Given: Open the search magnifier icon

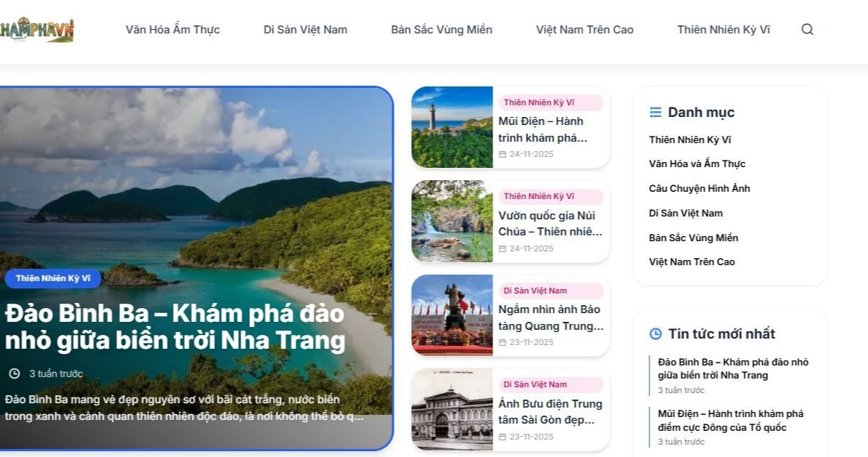Looking at the screenshot, I should point(807,29).
